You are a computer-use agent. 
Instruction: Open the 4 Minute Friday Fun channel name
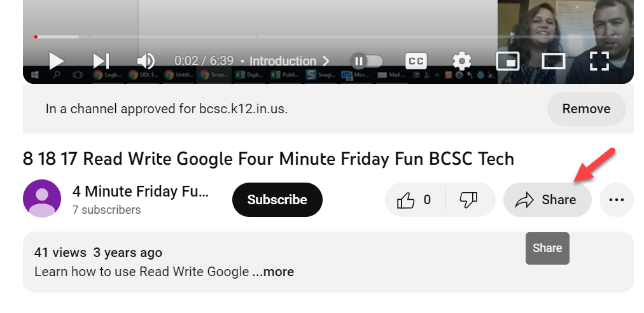tap(141, 191)
